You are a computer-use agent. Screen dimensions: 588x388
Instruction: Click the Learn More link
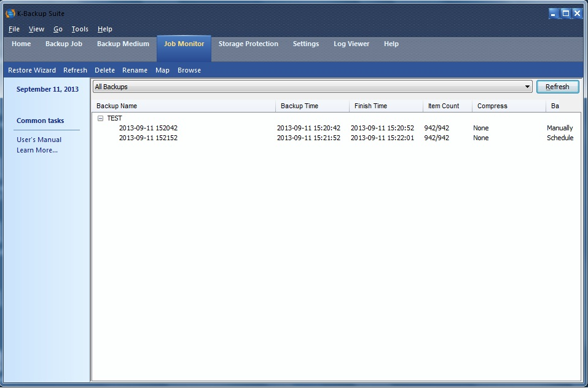tap(37, 150)
